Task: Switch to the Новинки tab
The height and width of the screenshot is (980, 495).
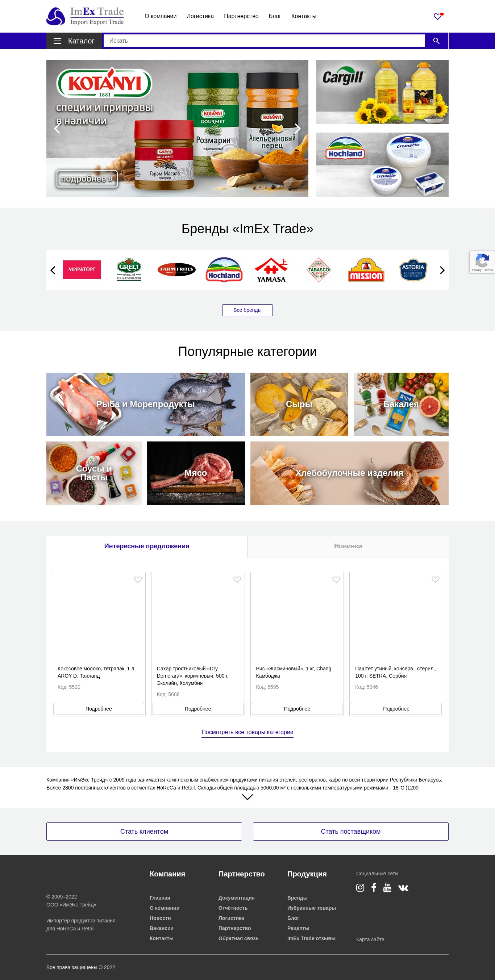Action: click(x=348, y=546)
